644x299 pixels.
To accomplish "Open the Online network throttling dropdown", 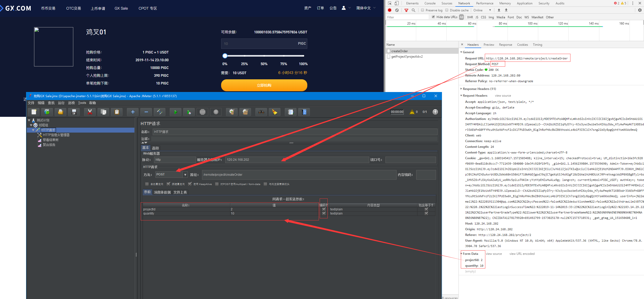I will 482,10.
